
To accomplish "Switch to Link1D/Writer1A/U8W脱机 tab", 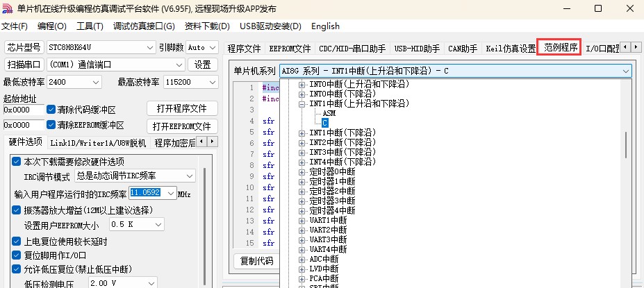I will [x=98, y=143].
